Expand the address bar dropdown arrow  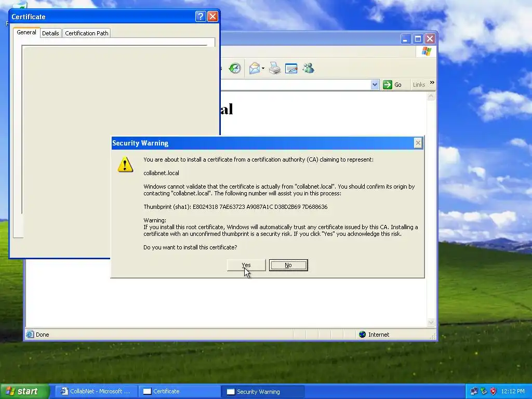[x=375, y=85]
